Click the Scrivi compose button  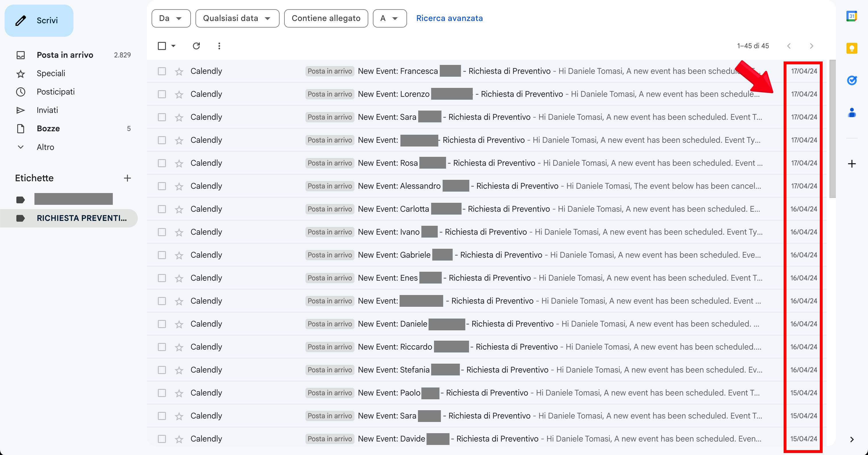coord(39,20)
